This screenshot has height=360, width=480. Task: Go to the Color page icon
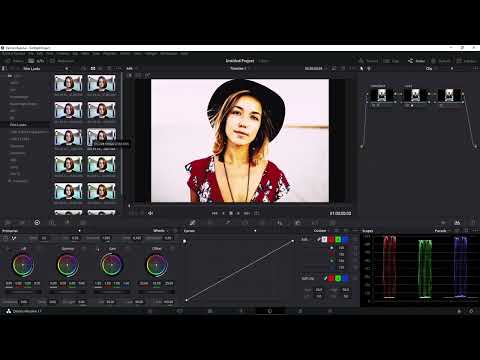(x=270, y=311)
